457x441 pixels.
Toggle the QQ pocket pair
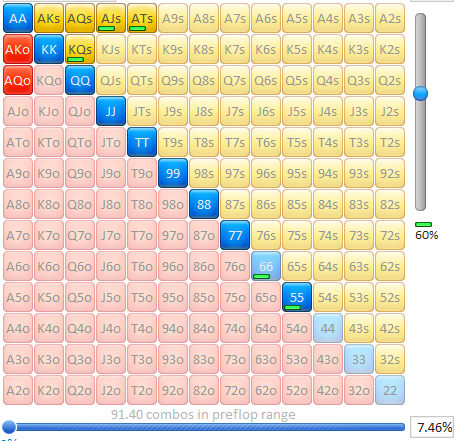coord(80,80)
